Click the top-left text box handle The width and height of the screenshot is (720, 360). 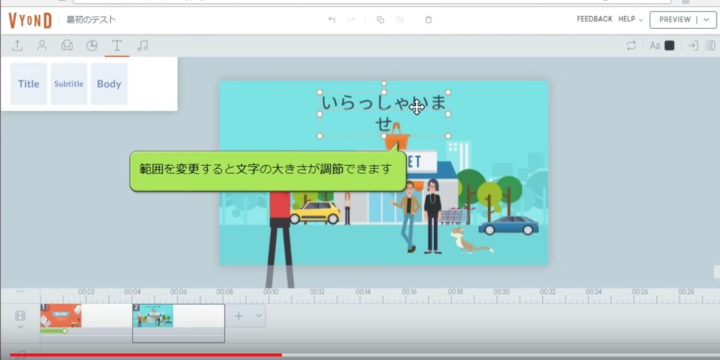tap(320, 92)
